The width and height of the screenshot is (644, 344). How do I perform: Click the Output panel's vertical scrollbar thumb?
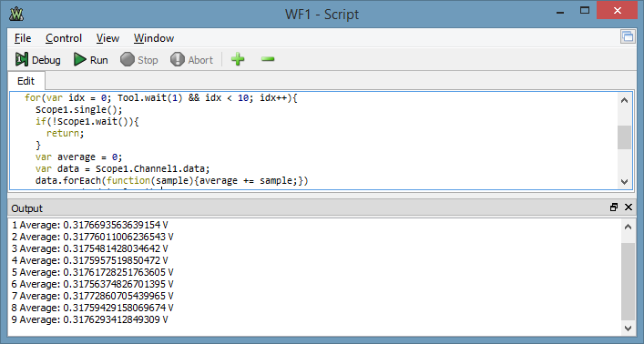[628, 281]
